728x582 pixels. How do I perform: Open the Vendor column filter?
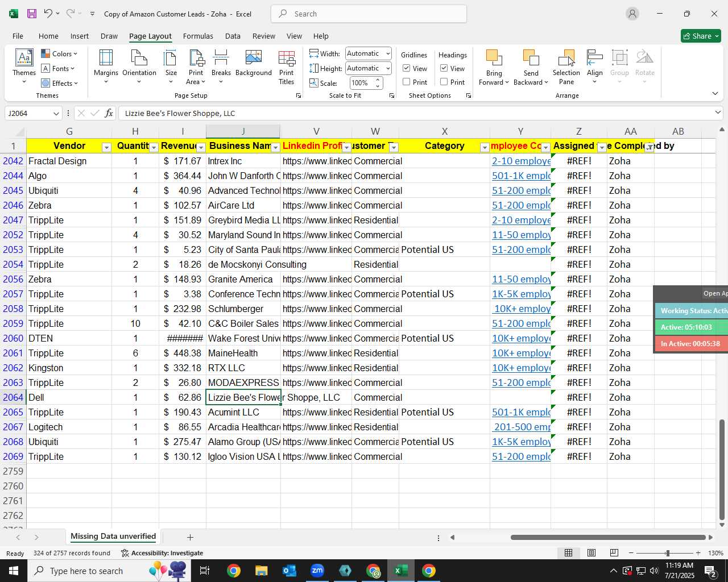[x=106, y=147]
